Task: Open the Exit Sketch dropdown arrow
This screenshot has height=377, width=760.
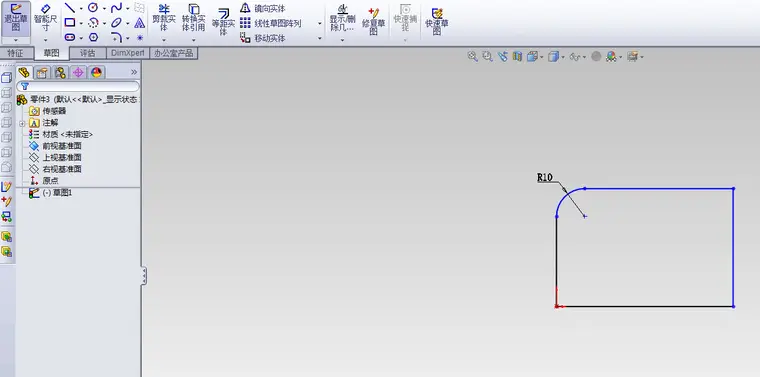Action: click(x=16, y=40)
